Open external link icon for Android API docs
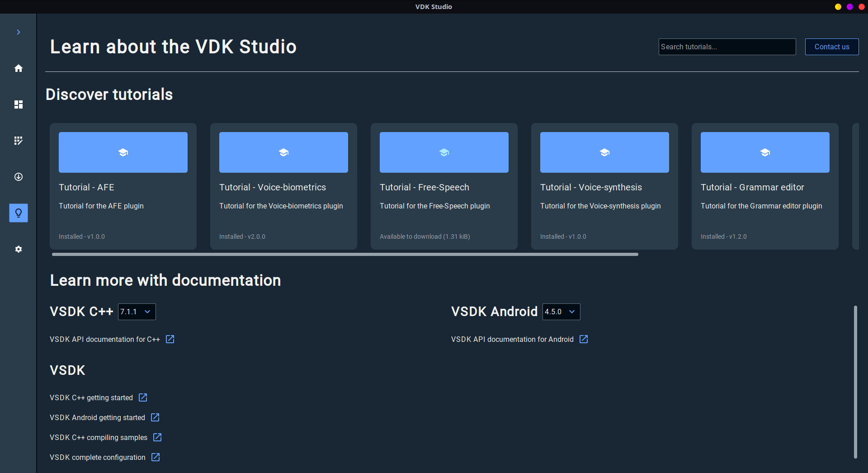The image size is (868, 473). pyautogui.click(x=584, y=339)
